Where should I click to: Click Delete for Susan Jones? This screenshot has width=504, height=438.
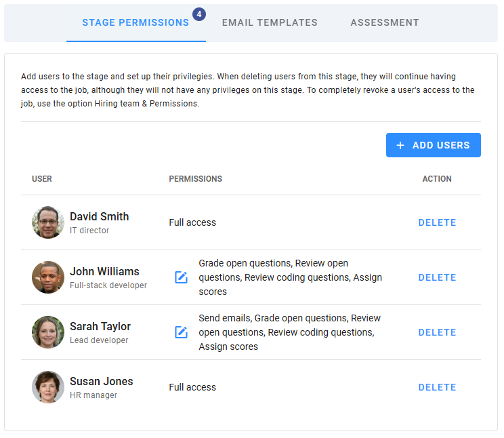437,387
